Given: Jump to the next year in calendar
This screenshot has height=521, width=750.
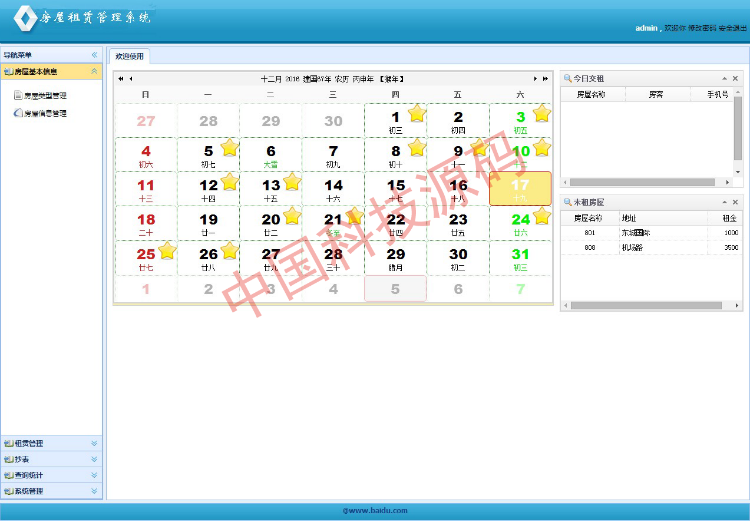Looking at the screenshot, I should tap(545, 78).
